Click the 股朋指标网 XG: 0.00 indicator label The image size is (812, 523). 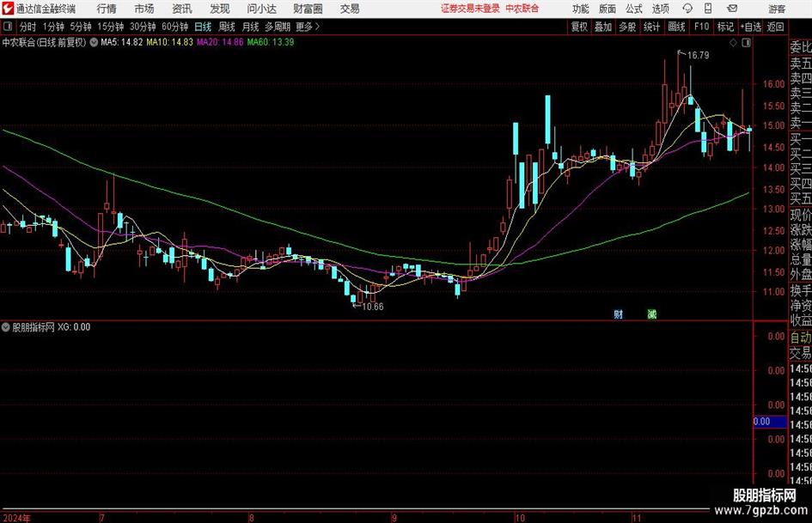pyautogui.click(x=51, y=327)
